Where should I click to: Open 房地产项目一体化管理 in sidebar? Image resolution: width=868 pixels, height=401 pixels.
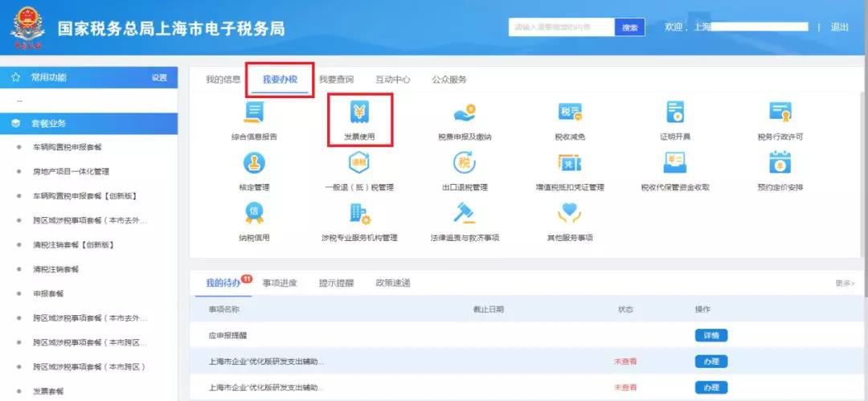point(70,172)
